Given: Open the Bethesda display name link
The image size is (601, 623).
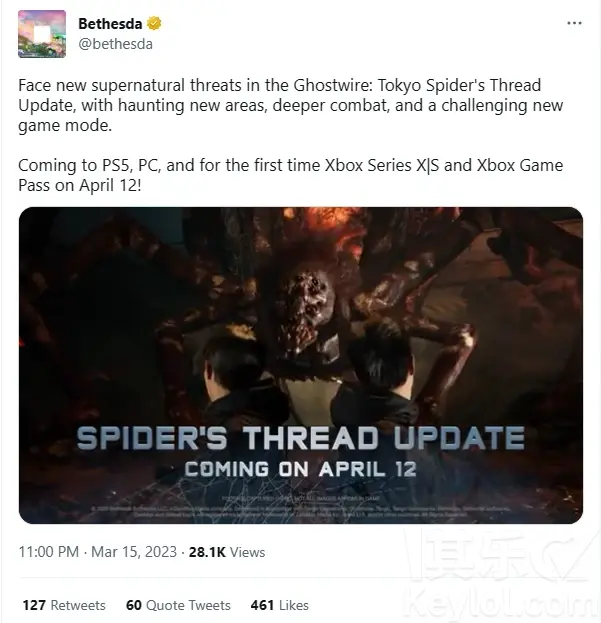Looking at the screenshot, I should [x=110, y=23].
